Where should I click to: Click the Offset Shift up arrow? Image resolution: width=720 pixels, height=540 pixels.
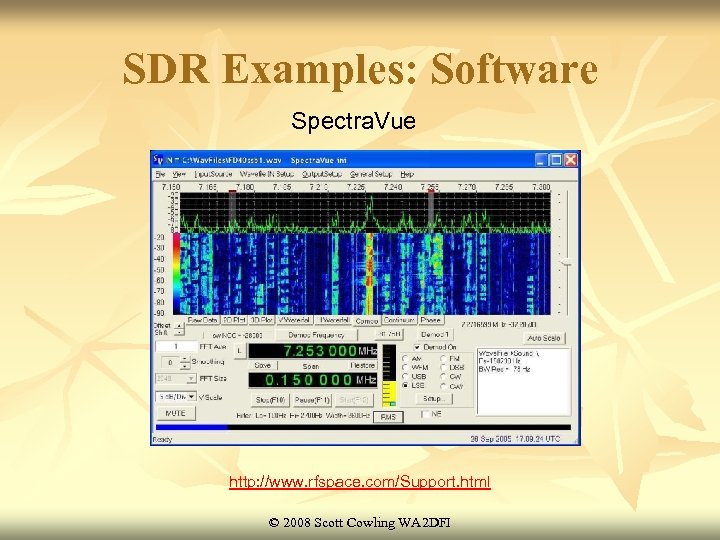coord(180,326)
